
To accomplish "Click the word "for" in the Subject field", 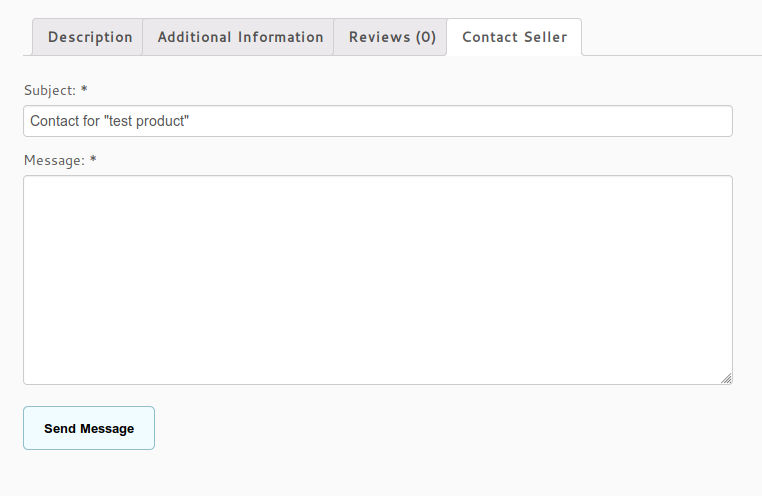I will (x=92, y=121).
